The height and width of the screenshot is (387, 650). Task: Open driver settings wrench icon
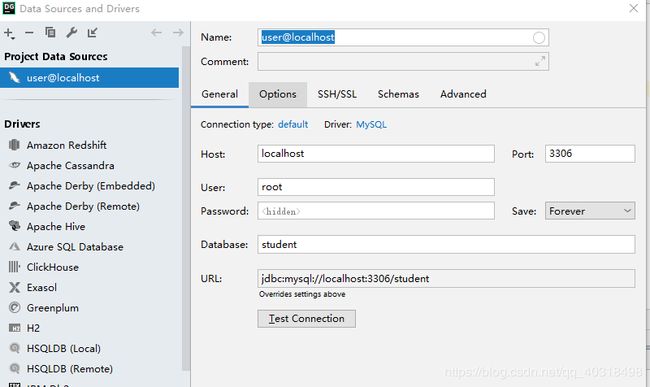pos(72,32)
